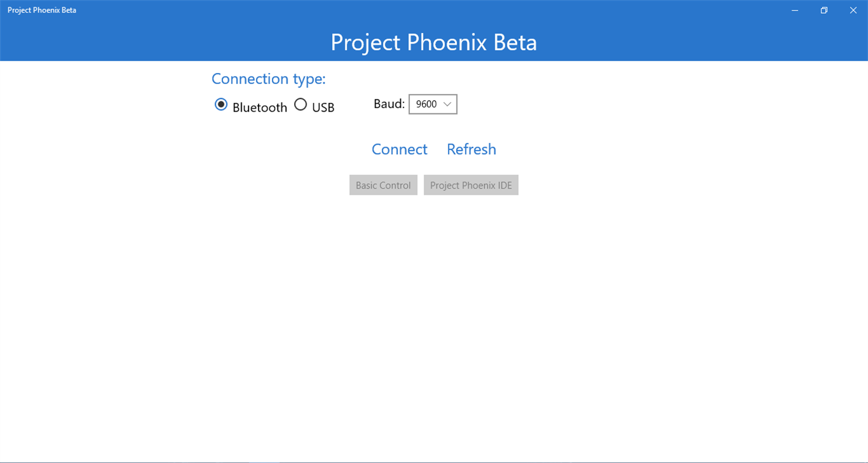
Task: Click the Baud: label text
Action: coord(389,104)
